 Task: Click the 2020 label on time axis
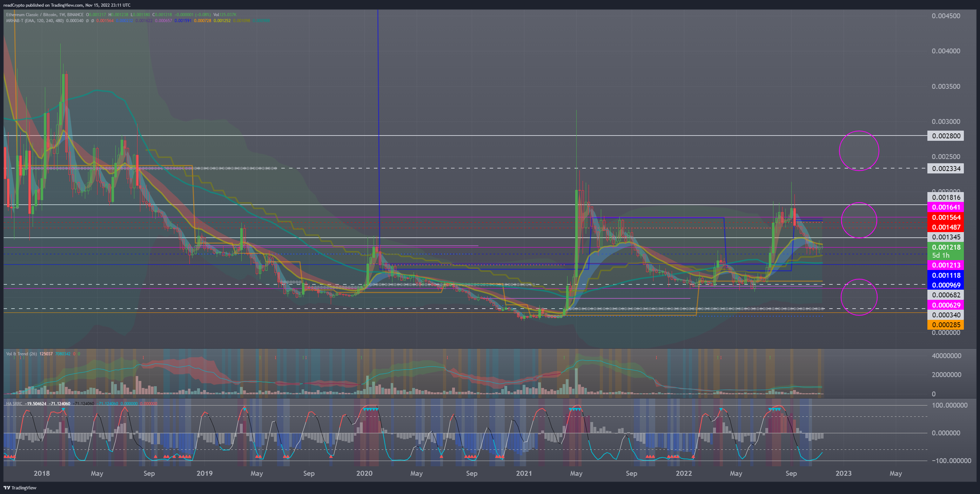click(x=364, y=473)
